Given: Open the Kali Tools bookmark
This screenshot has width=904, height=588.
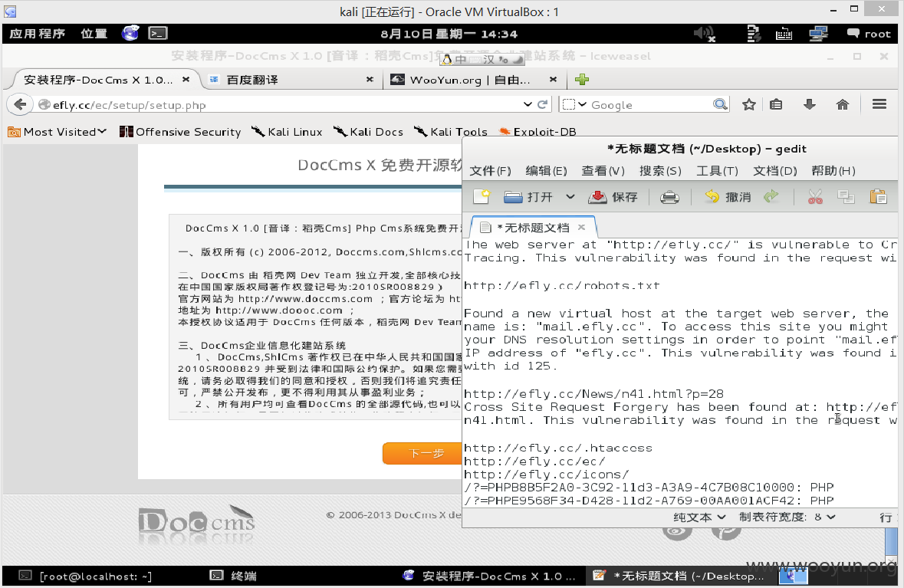Looking at the screenshot, I should click(450, 132).
